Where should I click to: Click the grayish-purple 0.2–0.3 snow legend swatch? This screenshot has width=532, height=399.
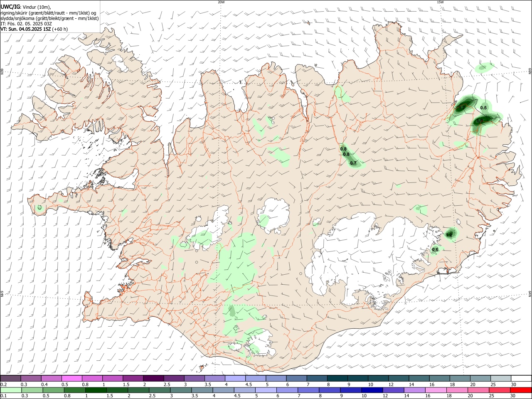click(10, 379)
